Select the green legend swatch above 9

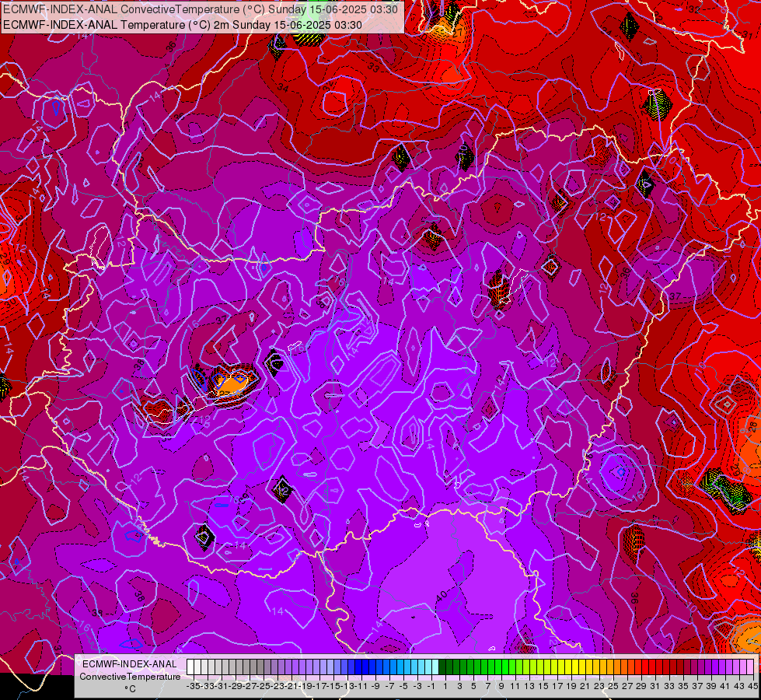tap(498, 667)
